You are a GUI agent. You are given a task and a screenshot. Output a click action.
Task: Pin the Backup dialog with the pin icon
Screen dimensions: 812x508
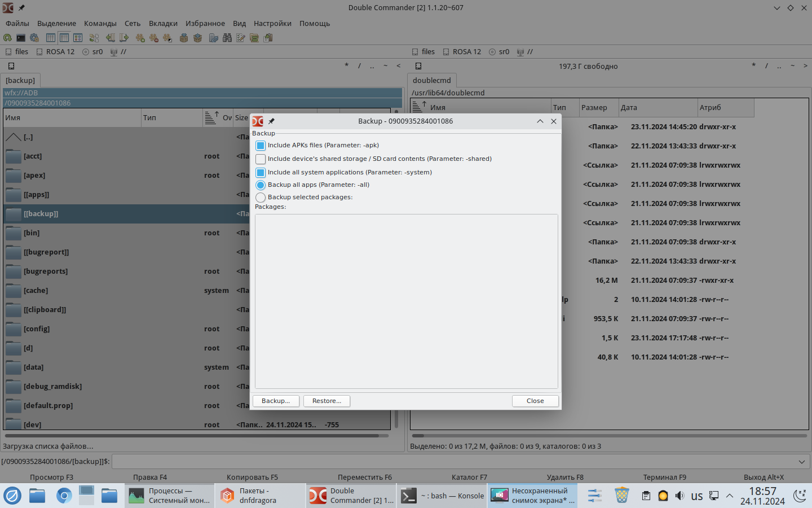(271, 121)
